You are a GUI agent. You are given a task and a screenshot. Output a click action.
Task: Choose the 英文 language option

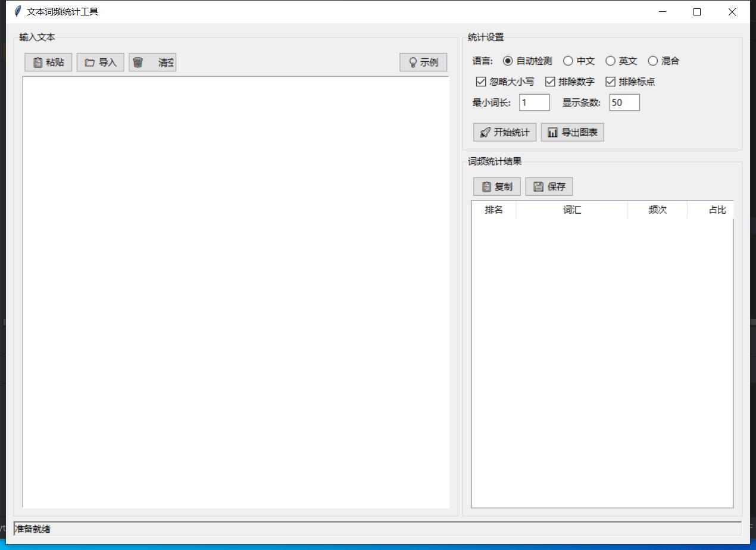coord(621,61)
